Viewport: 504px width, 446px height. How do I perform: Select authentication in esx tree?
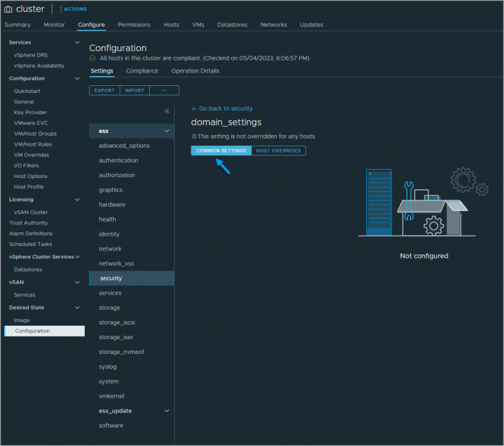(x=118, y=161)
